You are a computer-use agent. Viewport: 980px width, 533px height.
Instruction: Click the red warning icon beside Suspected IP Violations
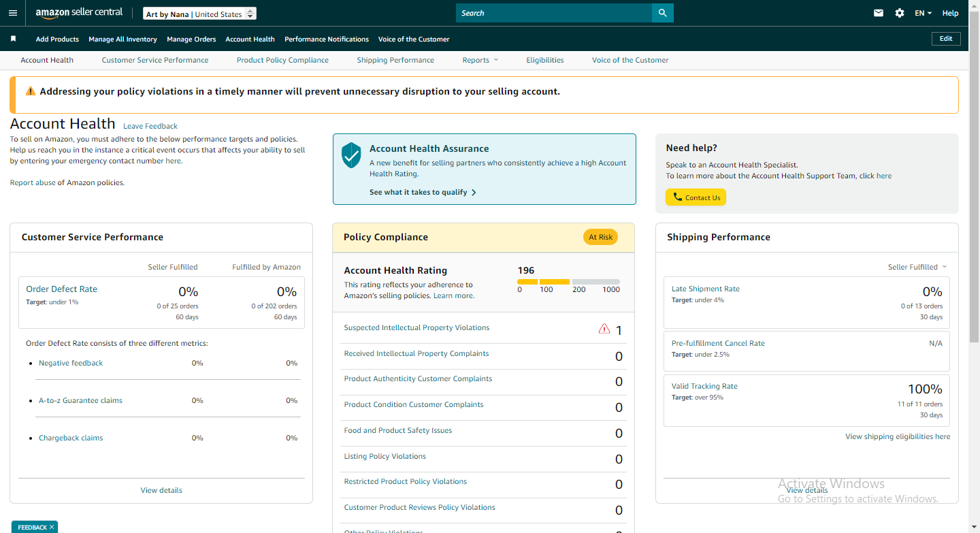tap(604, 329)
